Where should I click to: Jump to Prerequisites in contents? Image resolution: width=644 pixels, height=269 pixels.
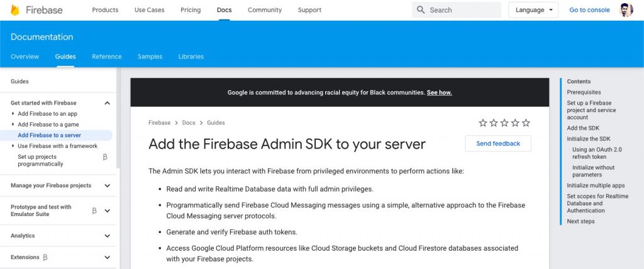click(584, 92)
